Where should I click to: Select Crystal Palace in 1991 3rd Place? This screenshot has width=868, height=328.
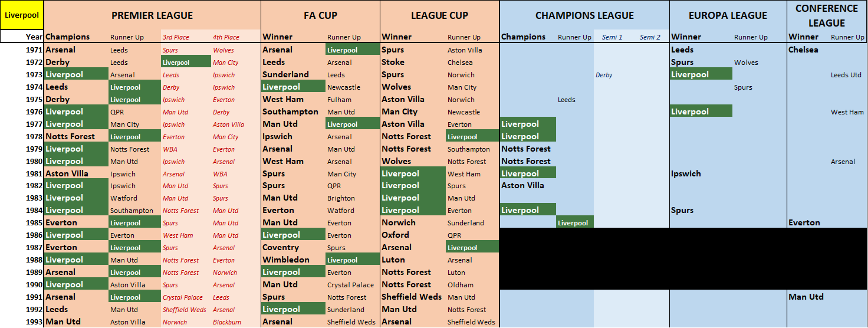[183, 297]
